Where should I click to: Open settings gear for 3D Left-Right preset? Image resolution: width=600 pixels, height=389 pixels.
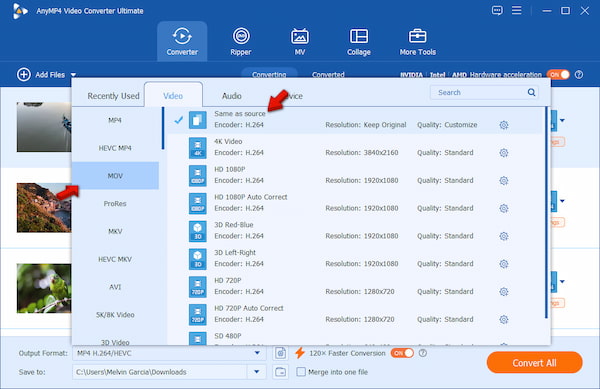point(504,264)
